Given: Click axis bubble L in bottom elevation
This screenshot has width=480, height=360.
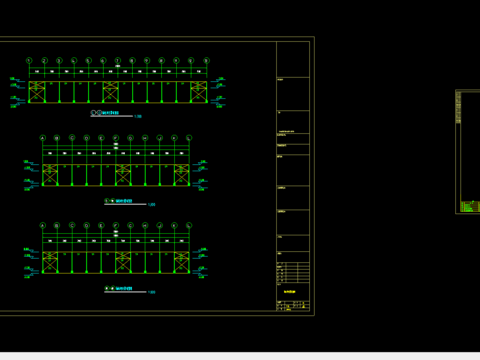Looking at the screenshot, I should click(x=189, y=226).
